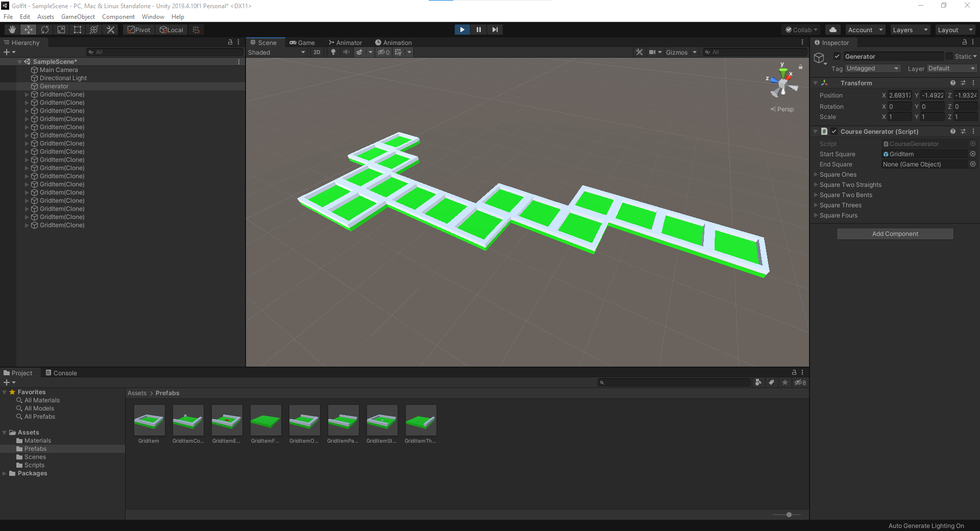Select the Hand tool in the toolbar
980x531 pixels.
[x=11, y=29]
